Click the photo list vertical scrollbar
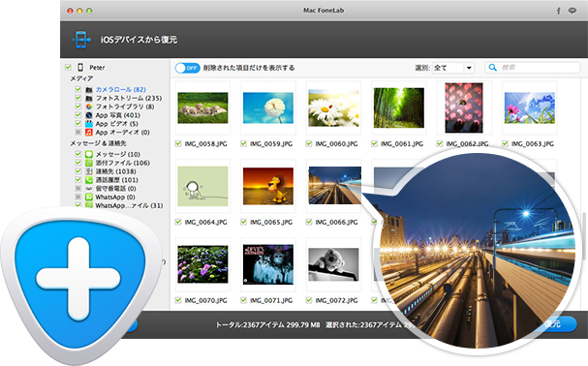Image resolution: width=588 pixels, height=366 pixels. (x=583, y=236)
